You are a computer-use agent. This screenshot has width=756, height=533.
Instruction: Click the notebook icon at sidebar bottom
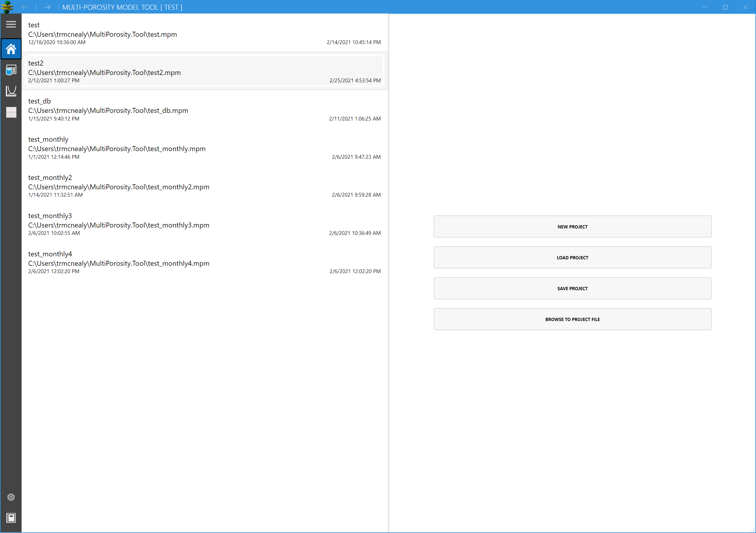coord(11,517)
